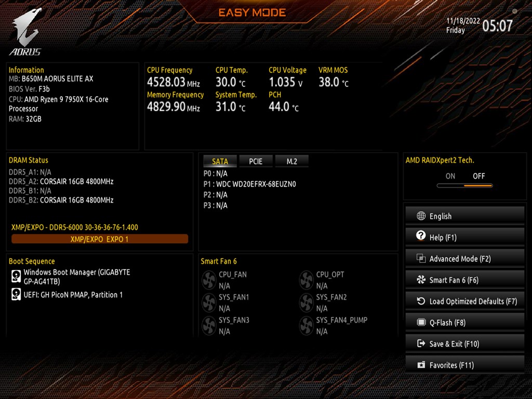Select Save & Exit (F10)
The width and height of the screenshot is (532, 399).
[465, 344]
